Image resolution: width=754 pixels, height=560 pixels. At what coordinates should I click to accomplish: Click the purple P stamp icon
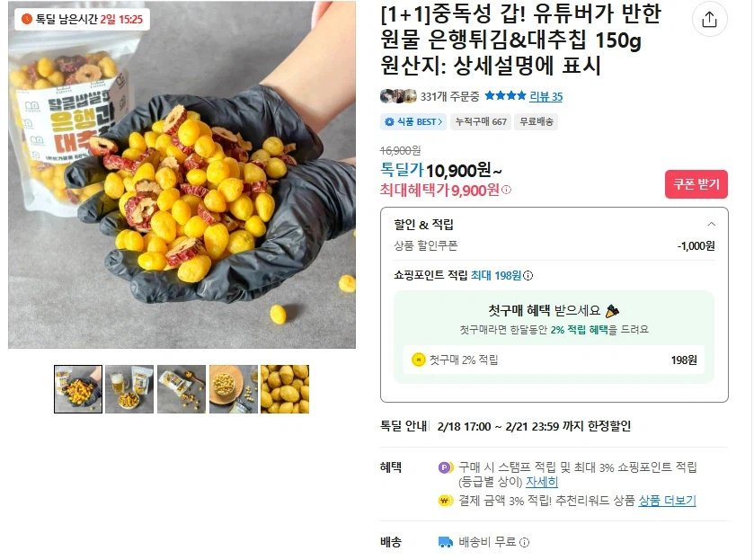[445, 467]
